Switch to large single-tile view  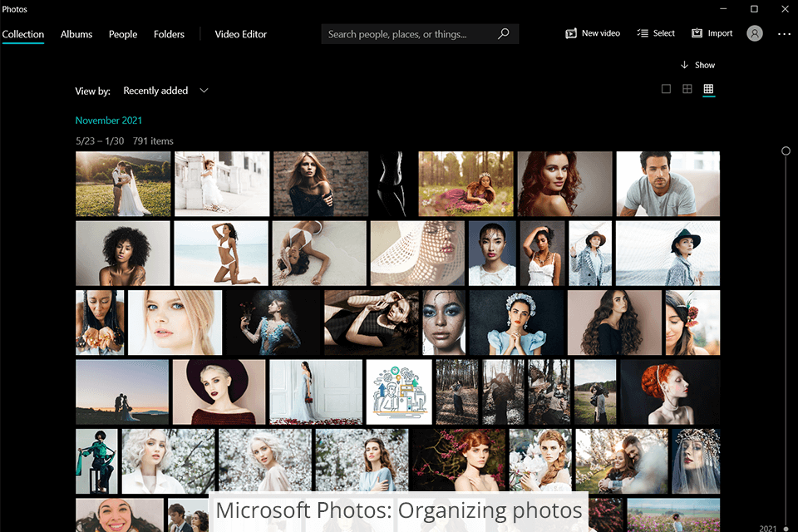click(x=666, y=89)
